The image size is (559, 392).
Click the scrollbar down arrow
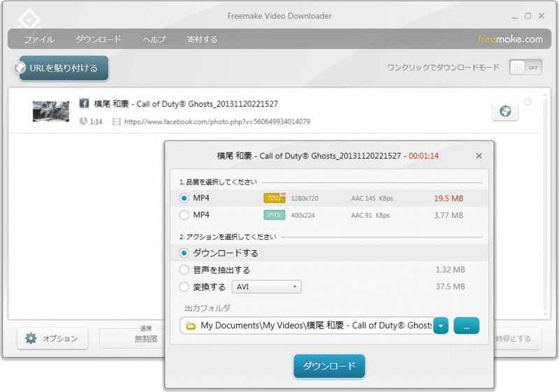tap(545, 314)
